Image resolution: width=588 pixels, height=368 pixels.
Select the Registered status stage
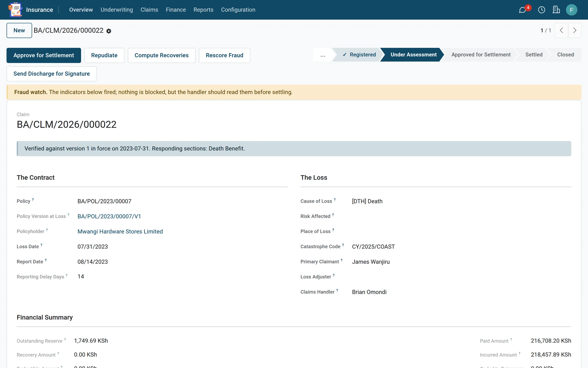[x=359, y=55]
